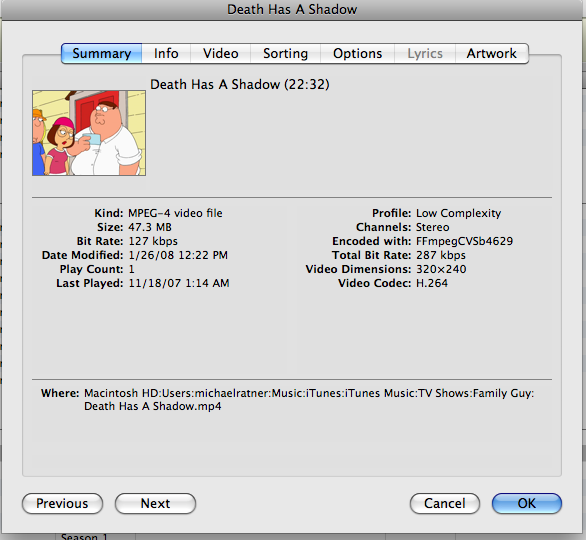The image size is (586, 540).
Task: Switch to the Summary tab
Action: (102, 53)
